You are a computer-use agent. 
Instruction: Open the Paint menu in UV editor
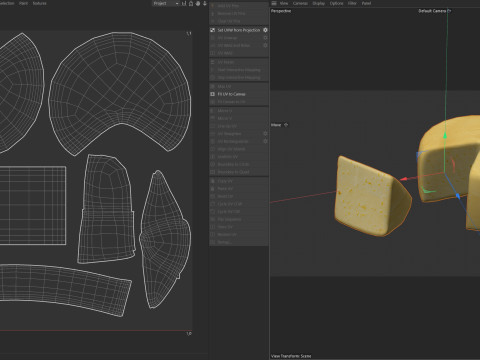pyautogui.click(x=23, y=3)
